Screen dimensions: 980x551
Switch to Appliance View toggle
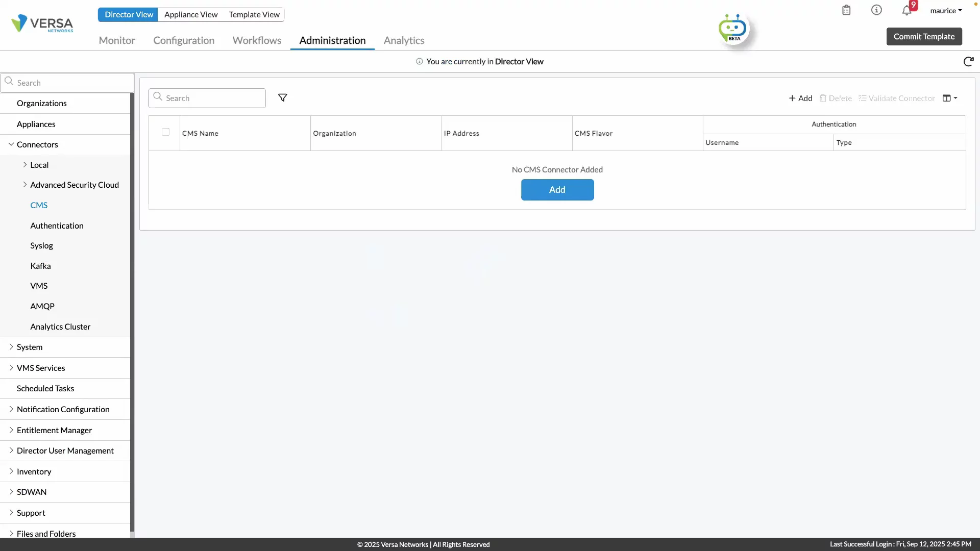pyautogui.click(x=191, y=14)
